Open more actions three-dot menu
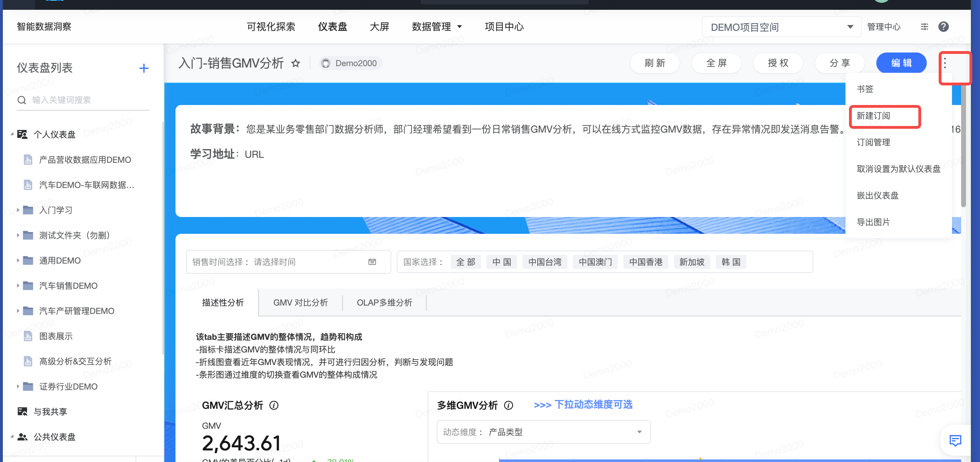Viewport: 980px width, 462px height. pos(945,63)
